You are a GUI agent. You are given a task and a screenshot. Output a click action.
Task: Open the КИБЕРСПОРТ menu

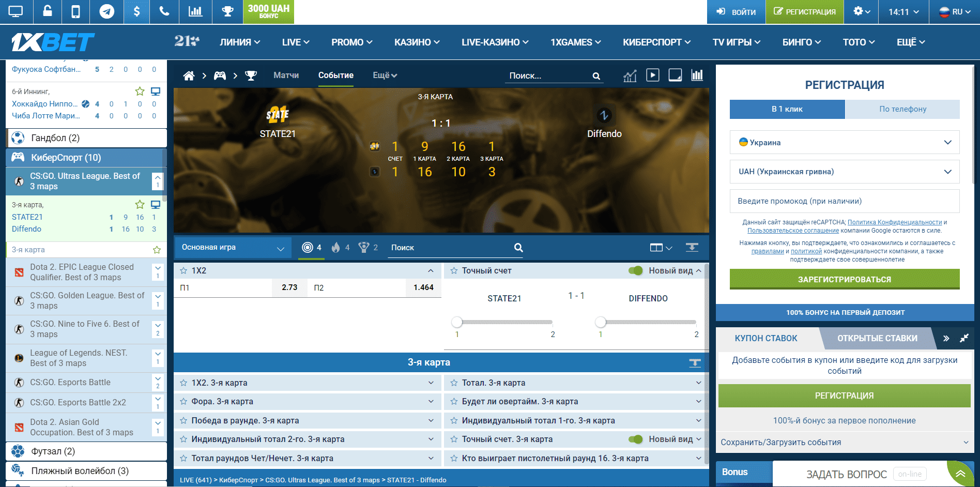[656, 42]
